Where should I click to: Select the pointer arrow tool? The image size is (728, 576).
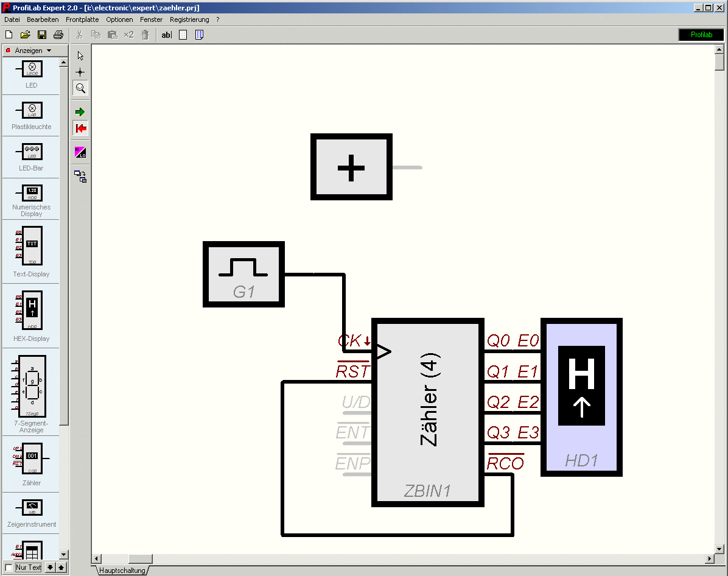coord(80,56)
